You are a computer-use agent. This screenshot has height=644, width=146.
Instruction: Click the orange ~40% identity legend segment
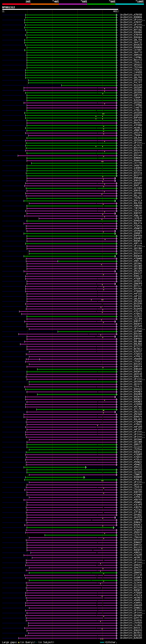tap(45, 4)
